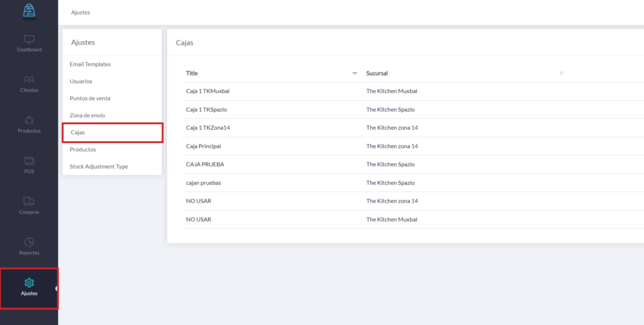
Task: Click the Ajustes gear icon
Action: (x=29, y=283)
